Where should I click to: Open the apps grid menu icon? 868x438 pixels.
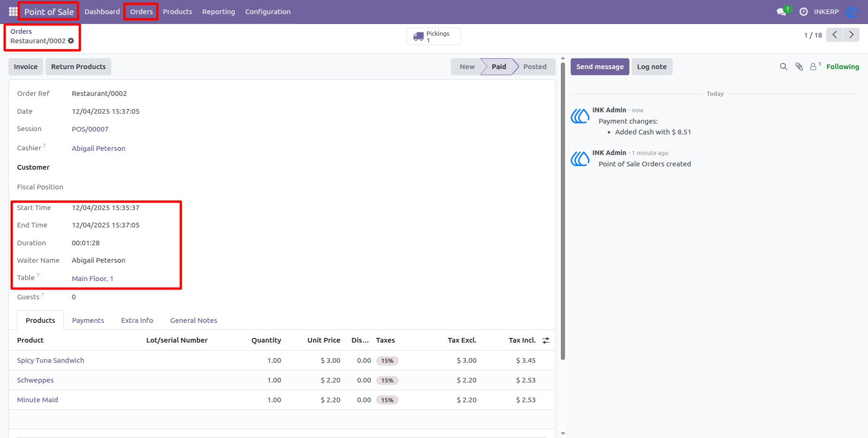click(x=13, y=12)
